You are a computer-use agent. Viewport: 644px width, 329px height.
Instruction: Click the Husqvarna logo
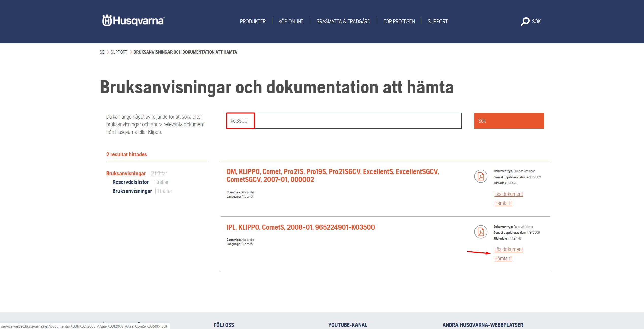click(x=133, y=21)
